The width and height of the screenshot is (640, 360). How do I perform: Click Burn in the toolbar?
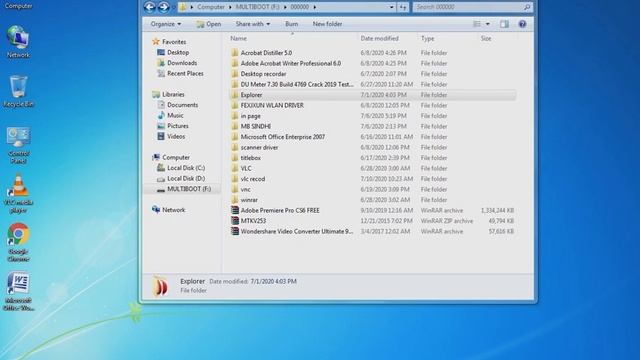tap(291, 24)
